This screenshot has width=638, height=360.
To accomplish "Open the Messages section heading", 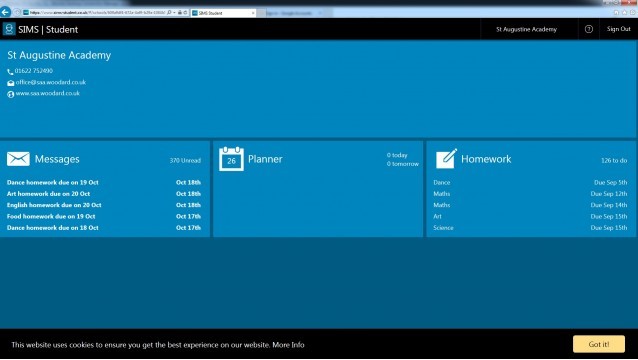I will [x=57, y=159].
